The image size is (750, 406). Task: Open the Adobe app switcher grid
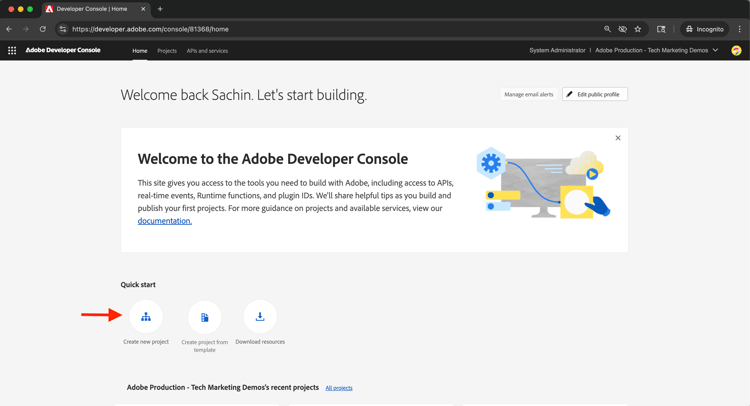coord(12,50)
